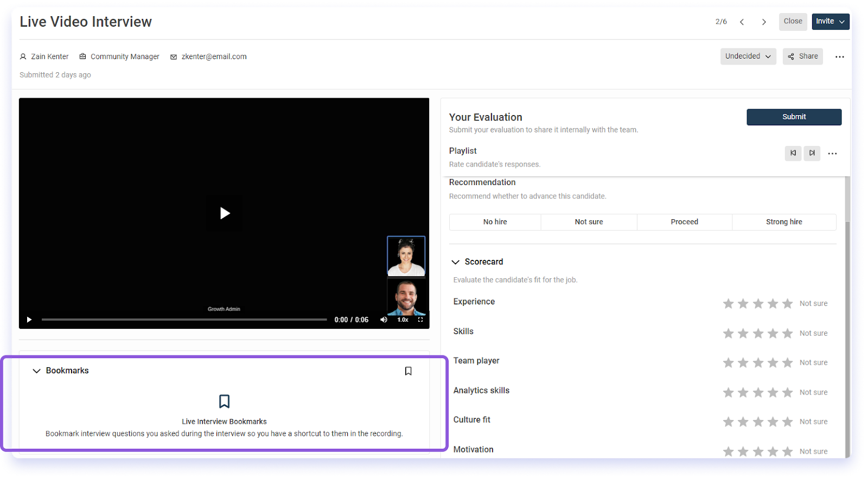
Task: Choose the Proceed recommendation option
Action: pyautogui.click(x=684, y=222)
